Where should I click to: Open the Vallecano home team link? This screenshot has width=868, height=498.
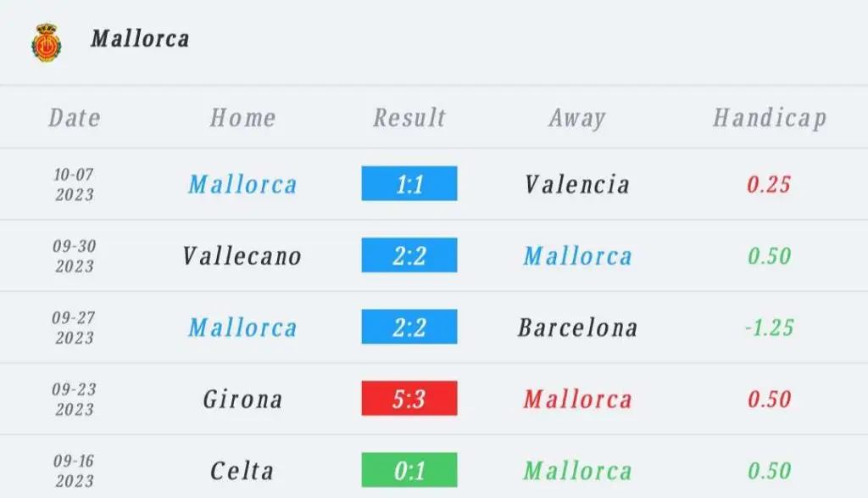242,256
